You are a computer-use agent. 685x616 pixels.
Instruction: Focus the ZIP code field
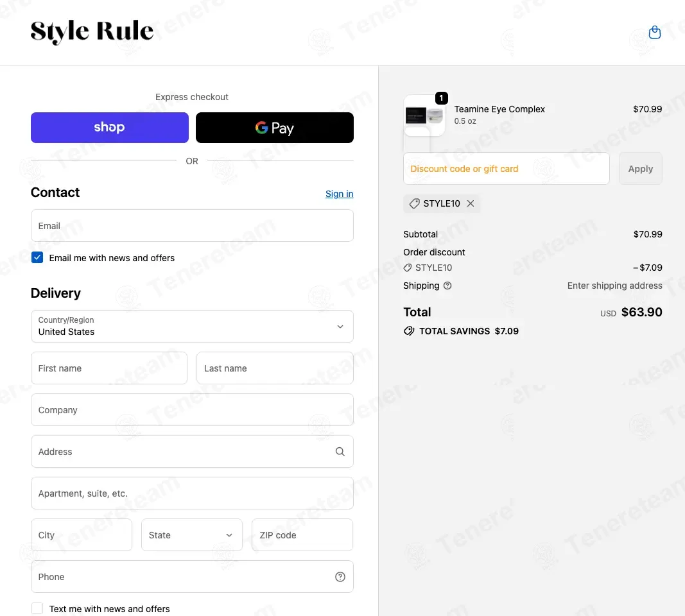[x=302, y=535]
